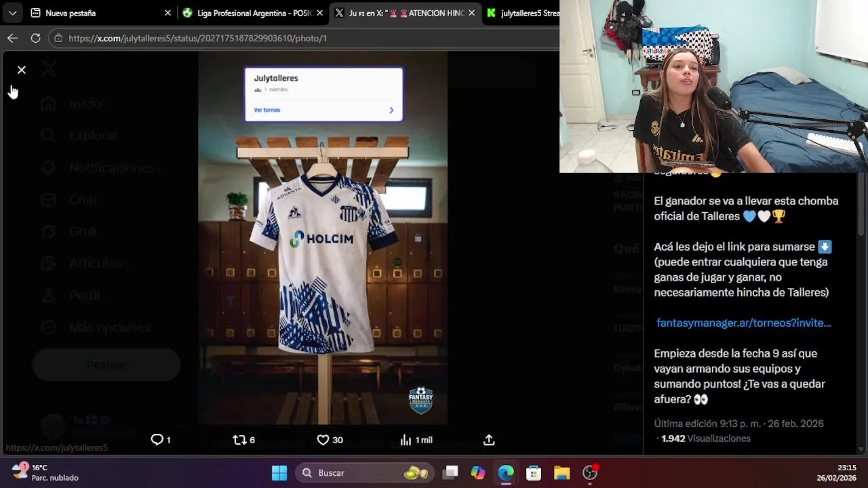The height and width of the screenshot is (488, 868).
Task: Go back with browser back arrow
Action: pyautogui.click(x=12, y=38)
